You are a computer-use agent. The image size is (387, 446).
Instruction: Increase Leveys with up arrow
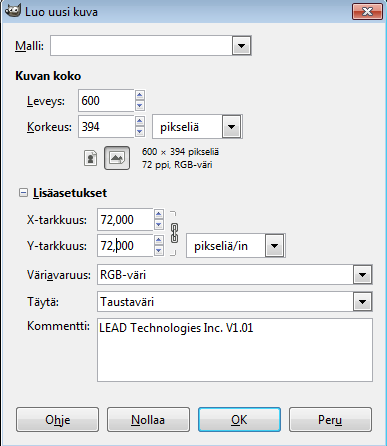pos(140,95)
